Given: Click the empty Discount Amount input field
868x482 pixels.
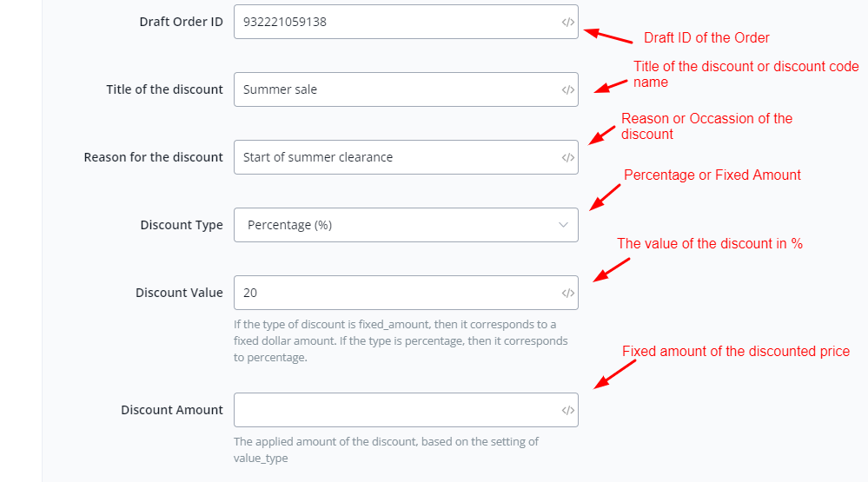Looking at the screenshot, I should coord(391,410).
